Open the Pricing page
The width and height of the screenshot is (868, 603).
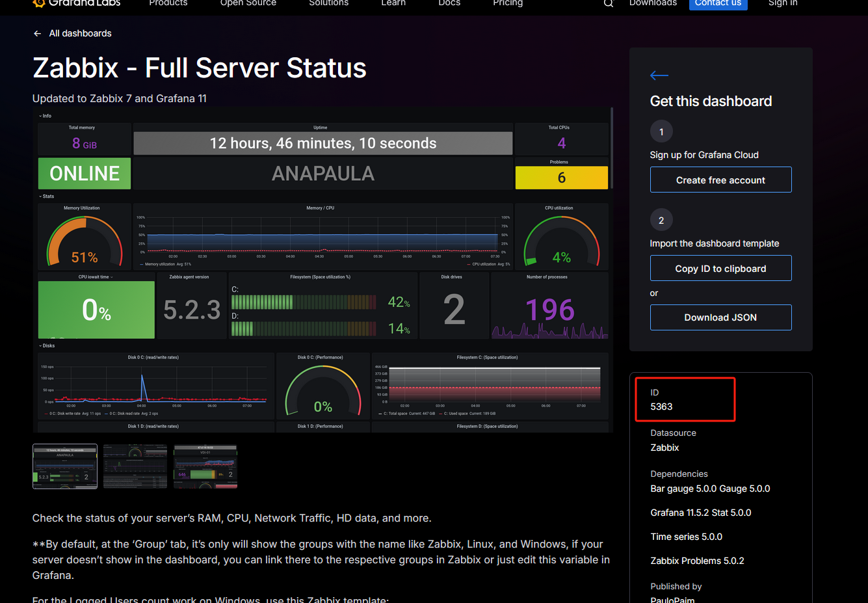(508, 3)
